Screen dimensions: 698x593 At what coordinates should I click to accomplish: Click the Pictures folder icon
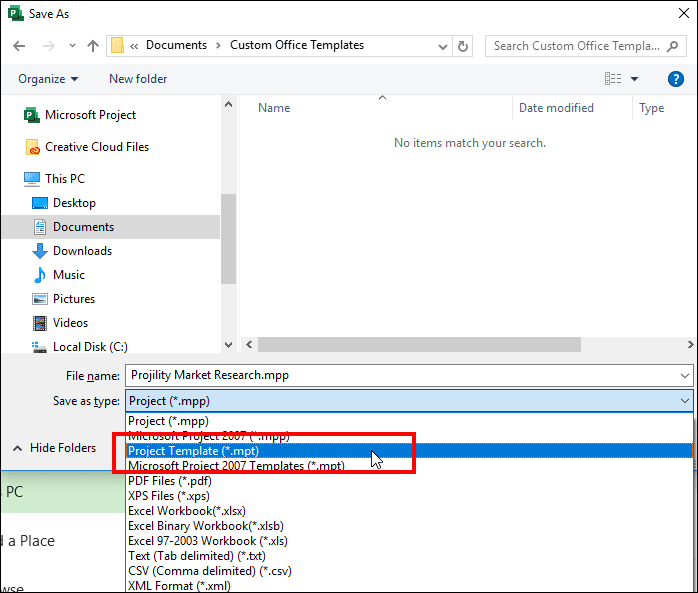[x=40, y=299]
